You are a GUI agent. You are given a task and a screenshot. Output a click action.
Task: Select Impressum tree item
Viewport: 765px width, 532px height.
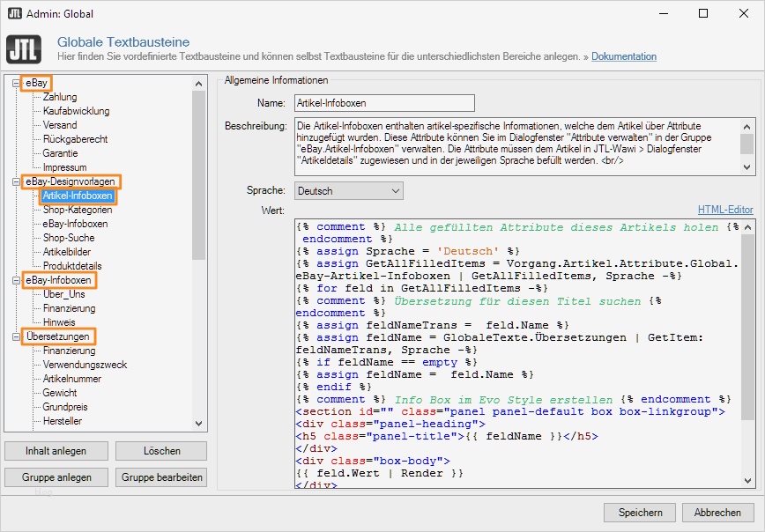pyautogui.click(x=65, y=167)
